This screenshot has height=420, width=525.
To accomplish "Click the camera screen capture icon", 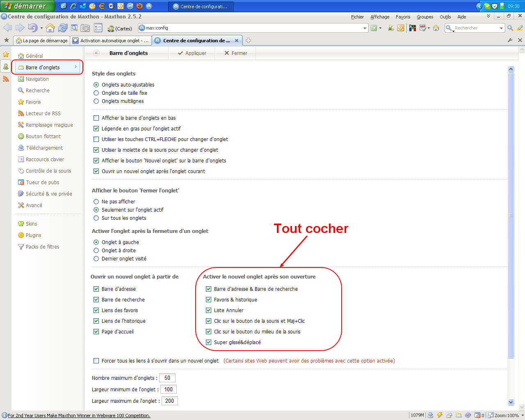I will point(85,28).
